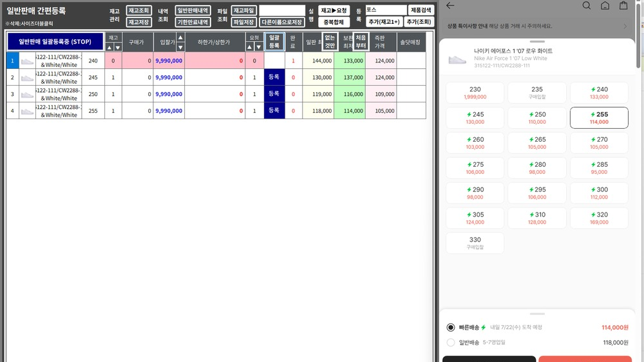
Task: Select the 일반배송 radio option
Action: (x=451, y=342)
